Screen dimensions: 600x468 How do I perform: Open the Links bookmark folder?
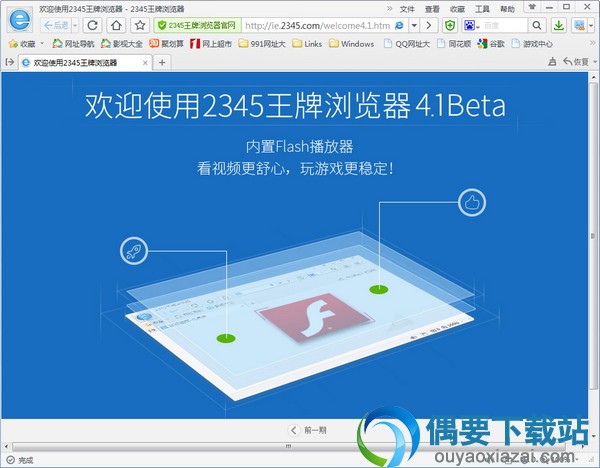(x=307, y=44)
